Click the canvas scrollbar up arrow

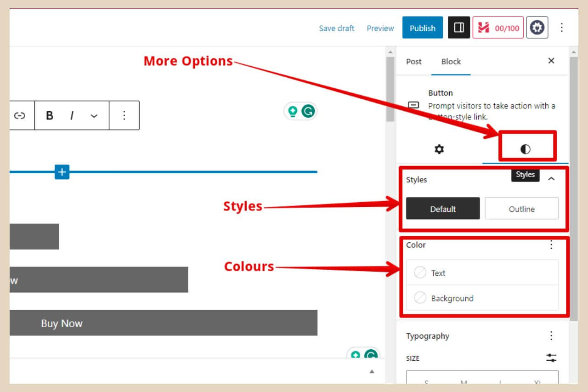(x=390, y=51)
